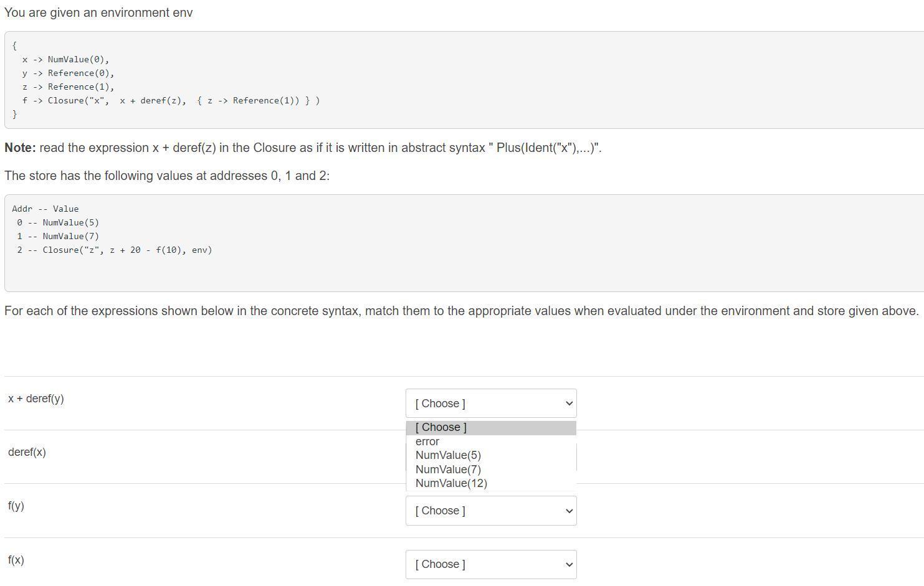
Task: Choose NumValue(5) as answer for x + deref(y)
Action: click(x=448, y=455)
